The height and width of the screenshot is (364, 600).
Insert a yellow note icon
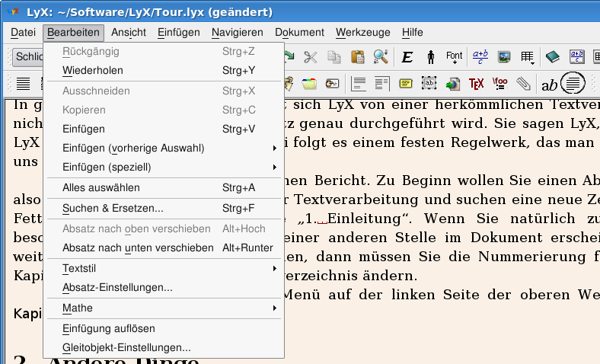(406, 84)
